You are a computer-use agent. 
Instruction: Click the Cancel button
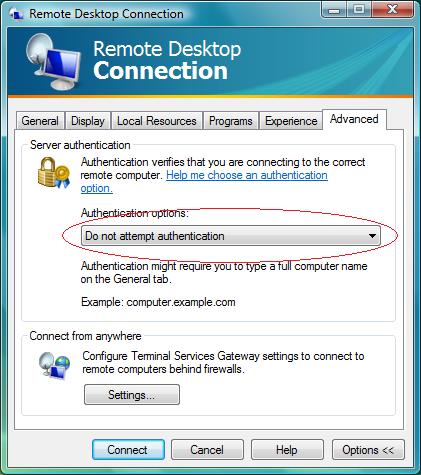(207, 450)
